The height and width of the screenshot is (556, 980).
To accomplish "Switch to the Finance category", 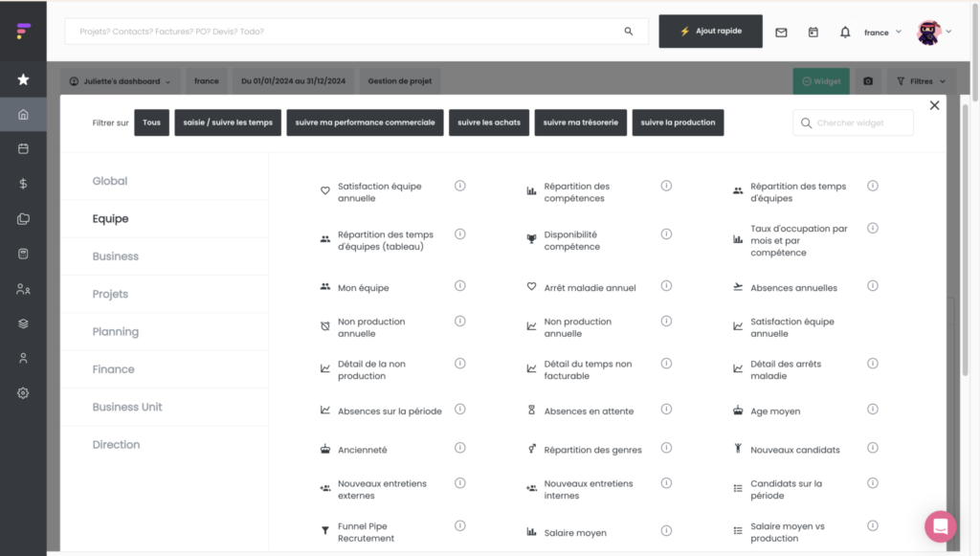I will [113, 369].
